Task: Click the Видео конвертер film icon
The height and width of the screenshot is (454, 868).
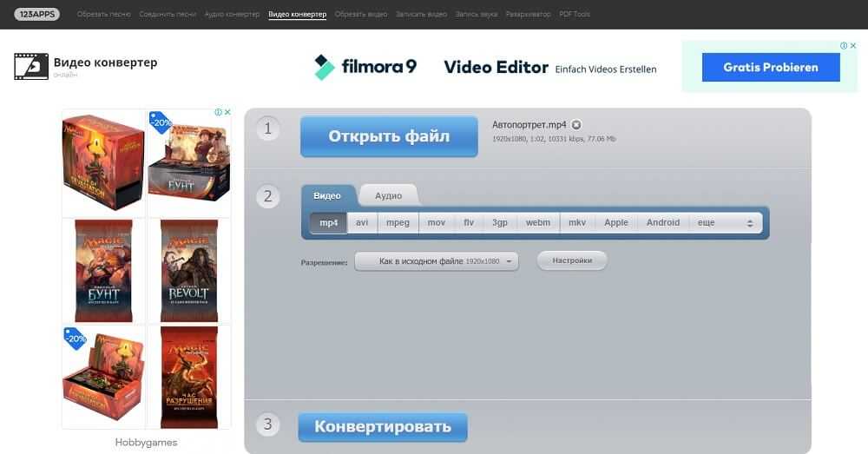Action: pyautogui.click(x=30, y=67)
